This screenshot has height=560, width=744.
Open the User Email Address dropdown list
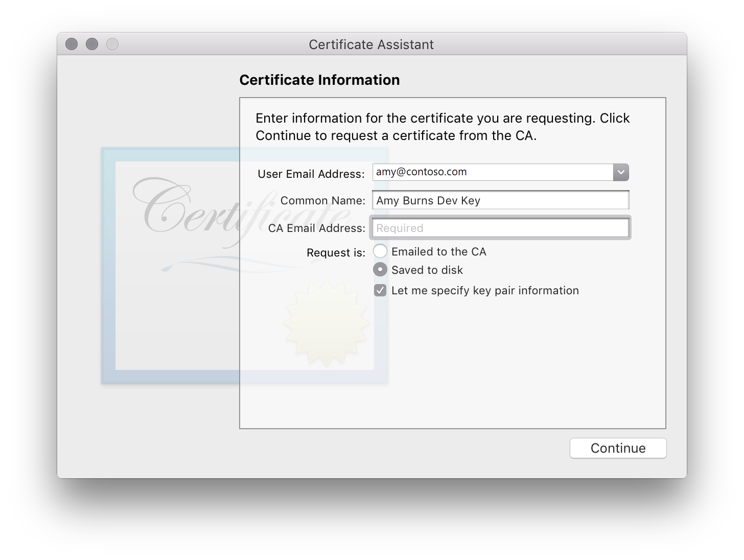pos(620,172)
